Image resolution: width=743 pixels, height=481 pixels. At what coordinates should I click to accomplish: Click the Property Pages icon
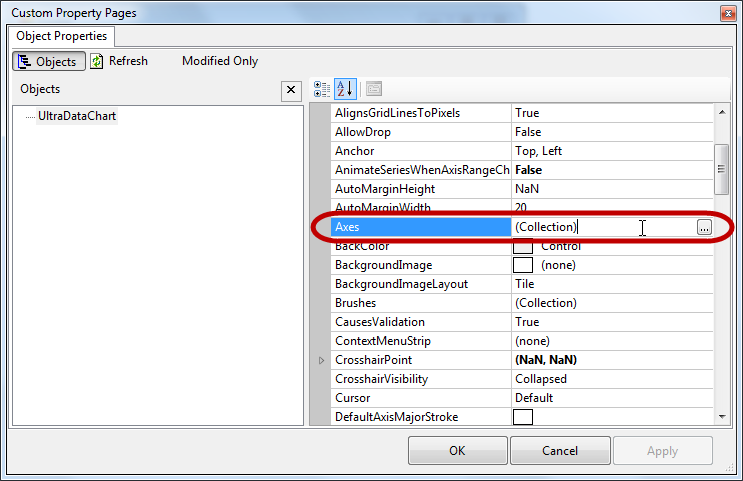tap(373, 89)
